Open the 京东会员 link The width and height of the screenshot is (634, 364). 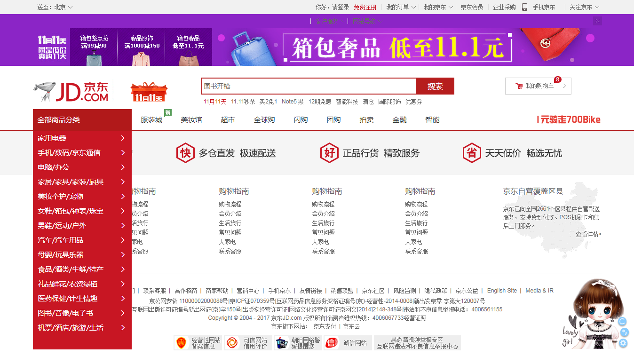(x=472, y=7)
